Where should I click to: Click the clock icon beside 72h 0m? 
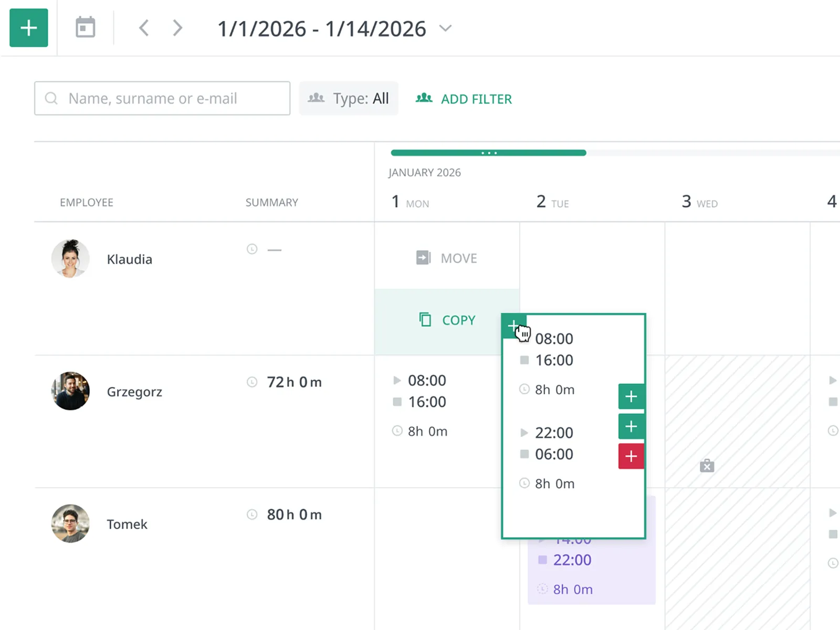(252, 382)
